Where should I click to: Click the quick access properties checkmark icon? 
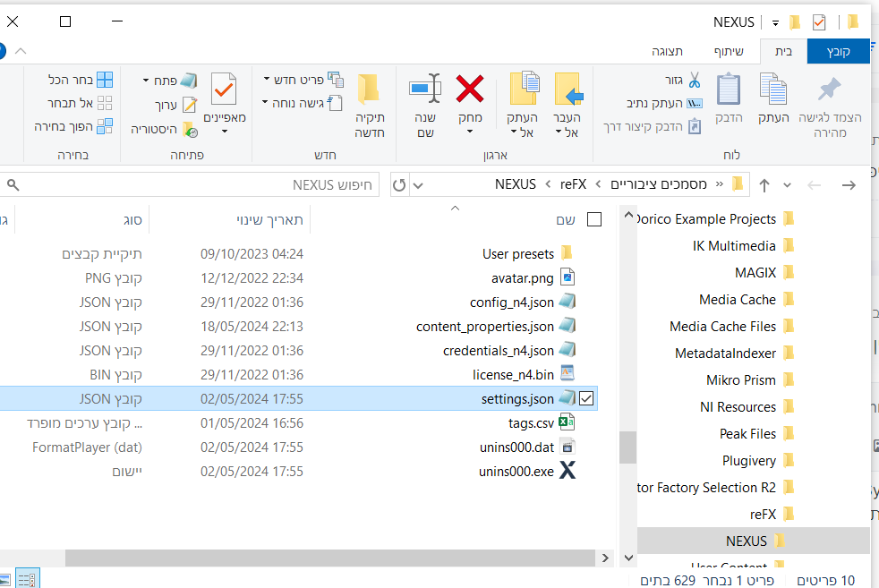coord(818,21)
